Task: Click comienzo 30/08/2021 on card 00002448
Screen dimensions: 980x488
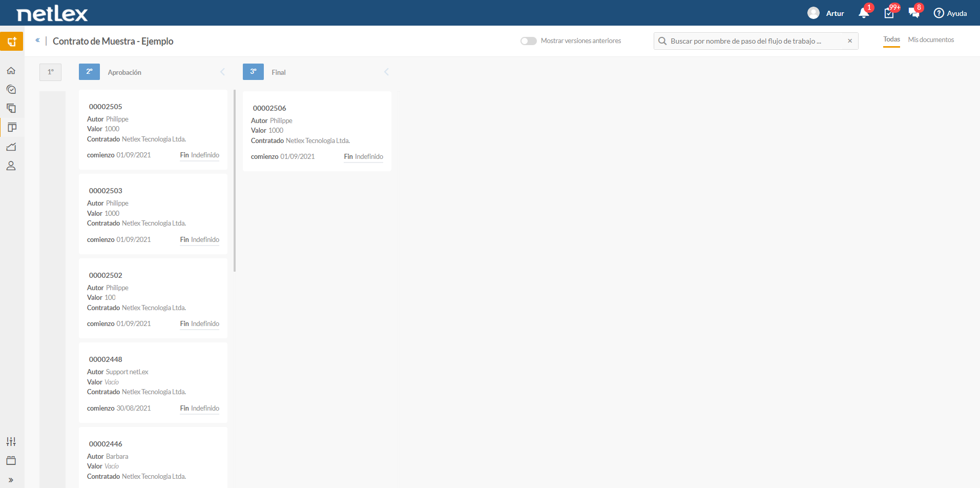Action: click(119, 409)
